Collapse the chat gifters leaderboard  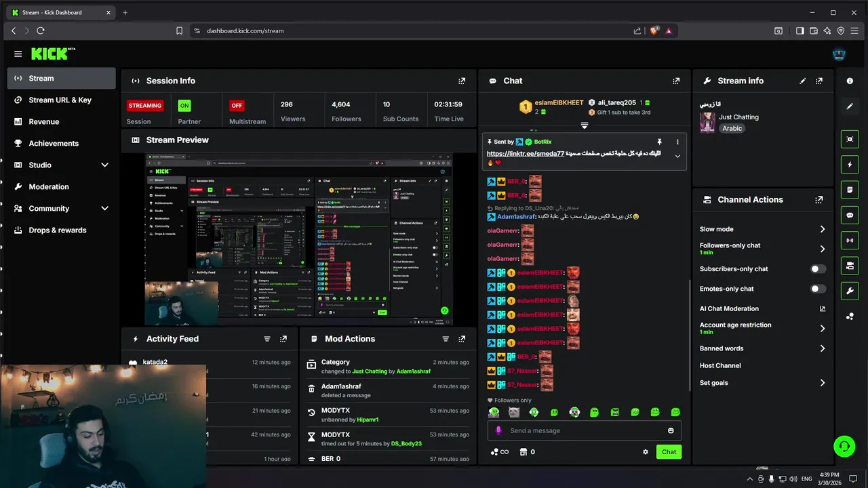[x=584, y=125]
